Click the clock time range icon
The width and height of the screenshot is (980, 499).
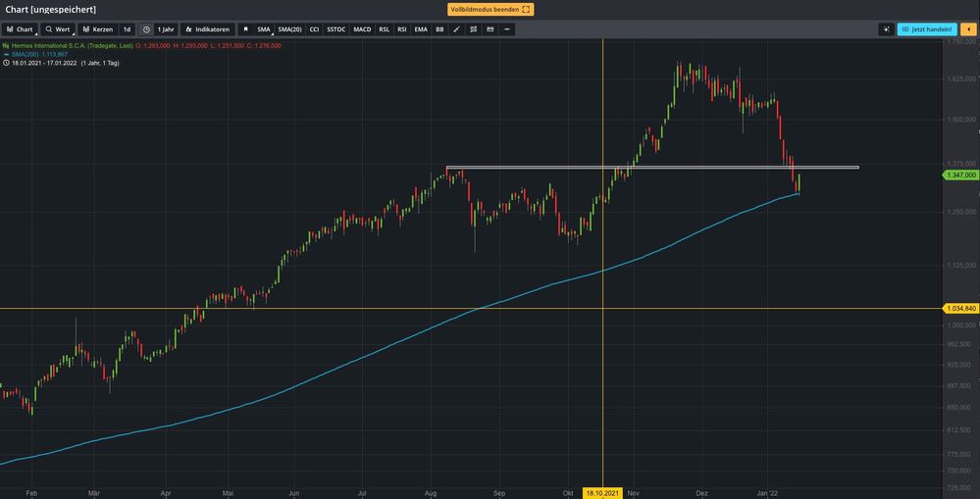pyautogui.click(x=146, y=29)
